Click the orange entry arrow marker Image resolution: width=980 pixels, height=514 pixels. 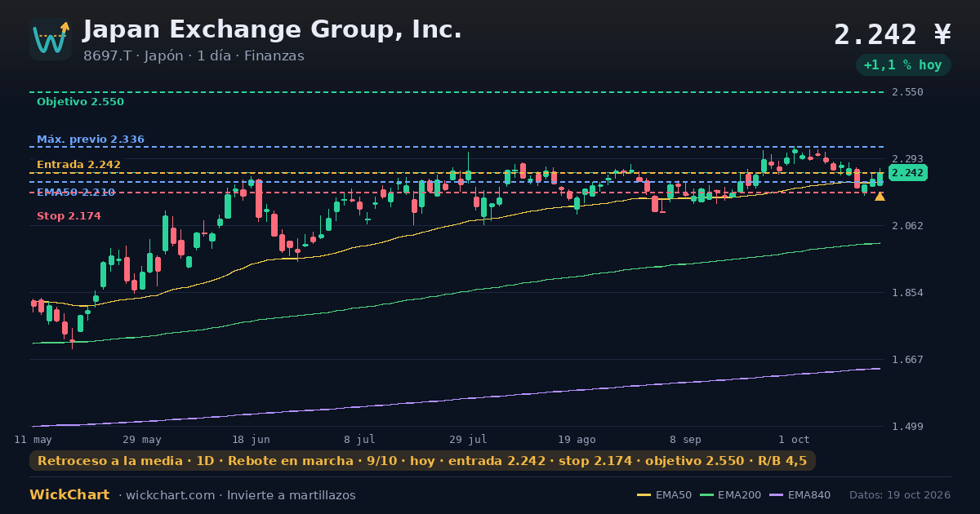pos(880,197)
